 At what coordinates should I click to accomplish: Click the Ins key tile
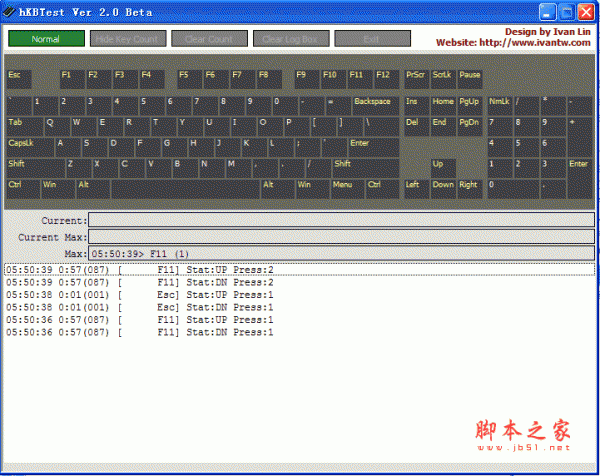pyautogui.click(x=417, y=106)
